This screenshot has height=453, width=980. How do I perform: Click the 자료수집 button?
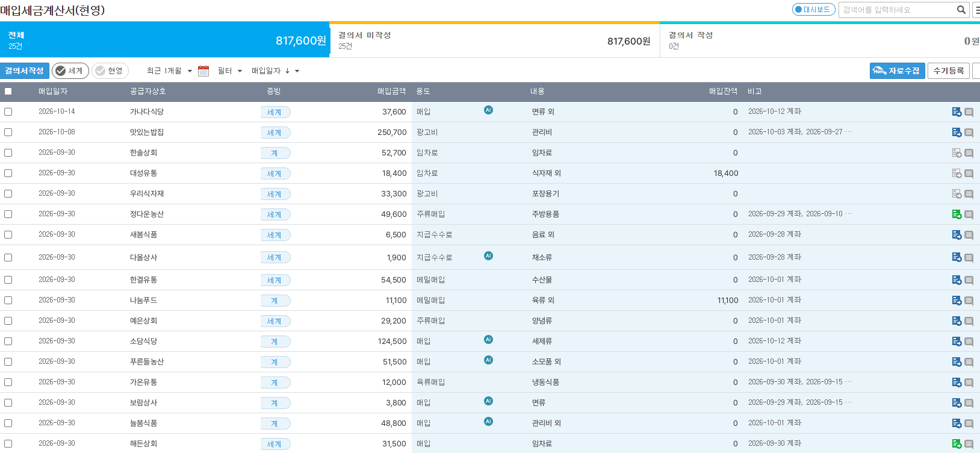tap(897, 71)
